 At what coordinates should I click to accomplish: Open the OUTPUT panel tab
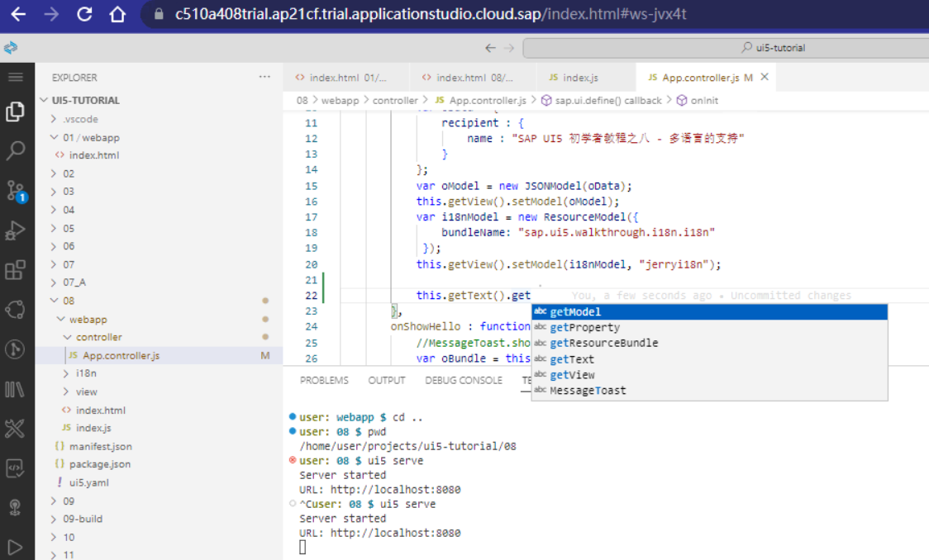tap(386, 381)
